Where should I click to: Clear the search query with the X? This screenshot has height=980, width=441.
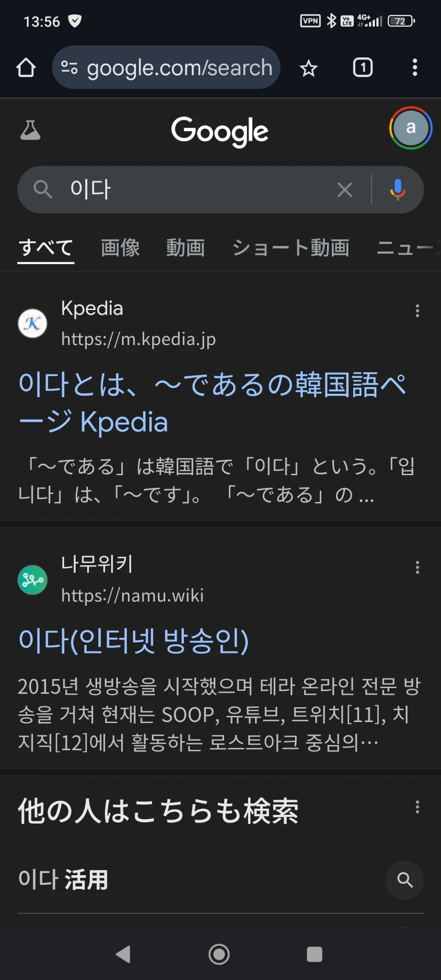pyautogui.click(x=345, y=190)
